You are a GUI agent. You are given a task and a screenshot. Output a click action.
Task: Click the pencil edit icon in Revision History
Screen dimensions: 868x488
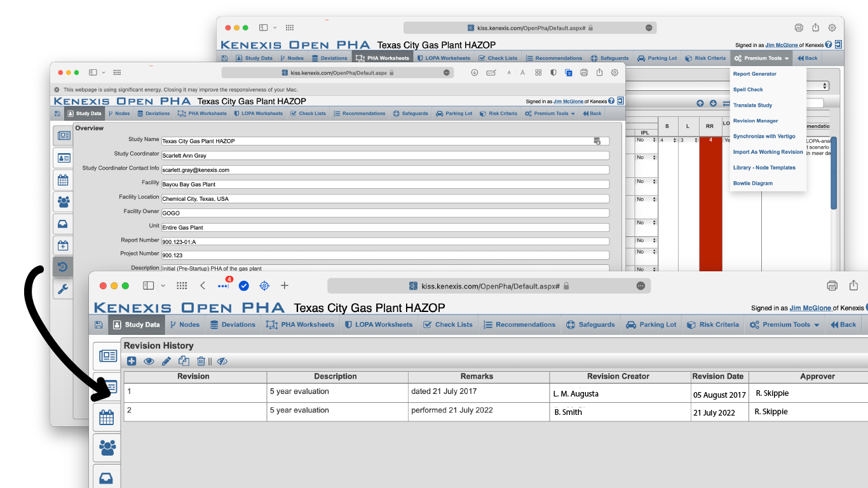coord(166,361)
